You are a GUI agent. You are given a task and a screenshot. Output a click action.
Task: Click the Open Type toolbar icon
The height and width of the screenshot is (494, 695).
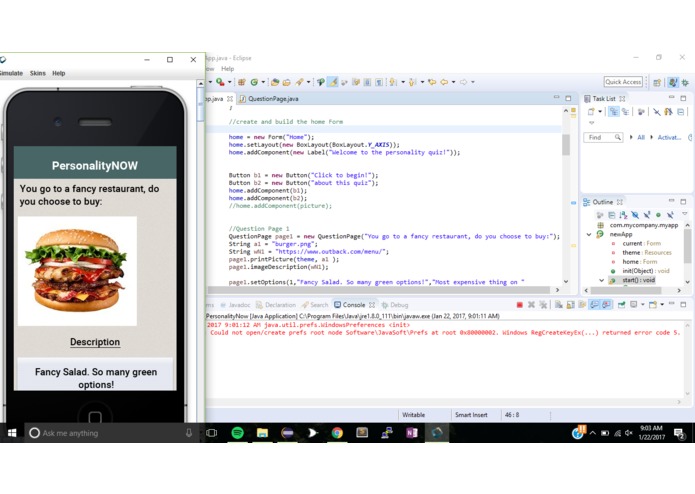(275, 82)
